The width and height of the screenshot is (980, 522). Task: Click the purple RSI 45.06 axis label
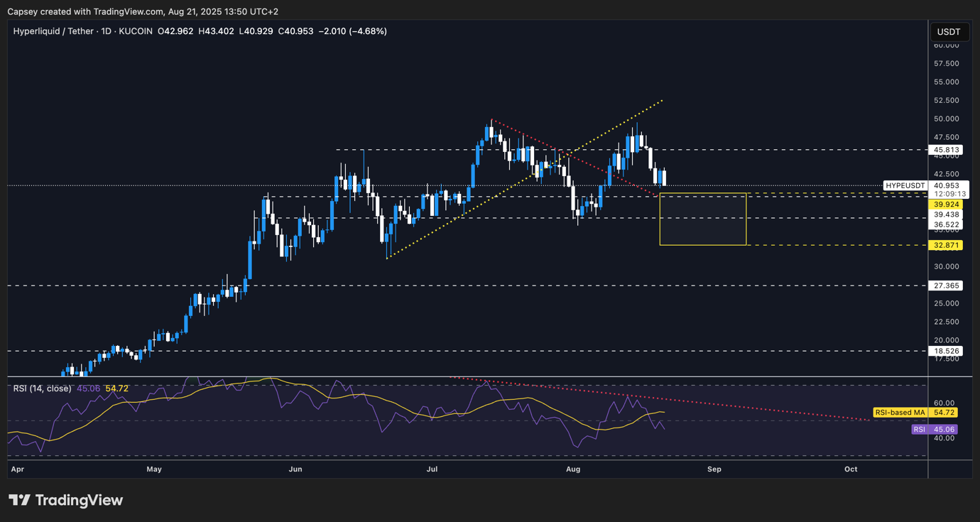[x=935, y=430]
